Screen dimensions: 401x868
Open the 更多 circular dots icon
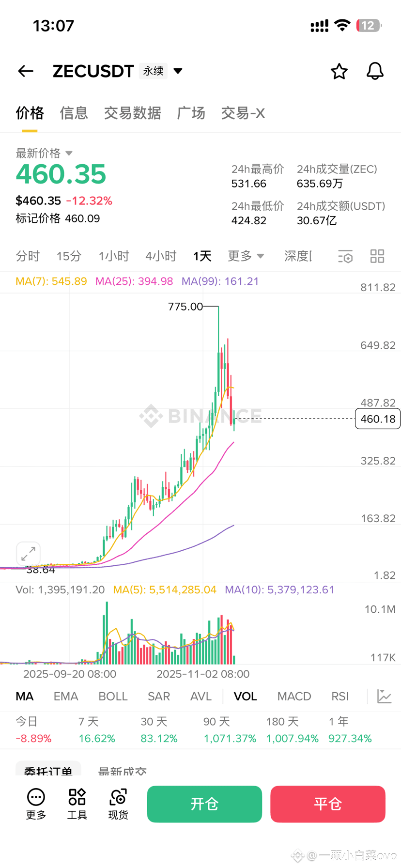click(36, 797)
